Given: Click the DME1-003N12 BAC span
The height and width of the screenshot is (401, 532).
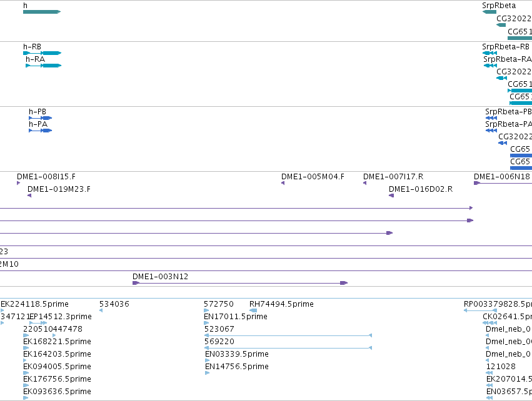Looking at the screenshot, I should [x=240, y=283].
